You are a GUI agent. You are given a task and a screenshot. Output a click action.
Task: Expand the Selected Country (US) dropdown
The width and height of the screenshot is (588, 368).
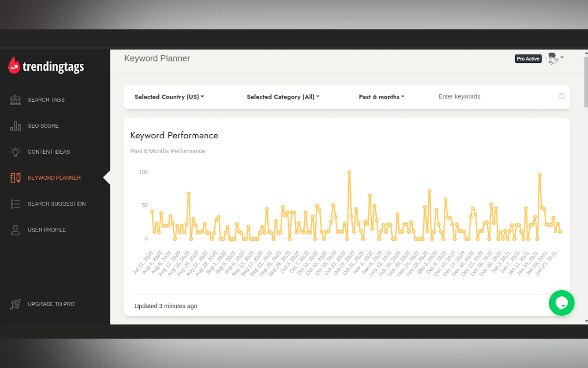click(x=169, y=97)
